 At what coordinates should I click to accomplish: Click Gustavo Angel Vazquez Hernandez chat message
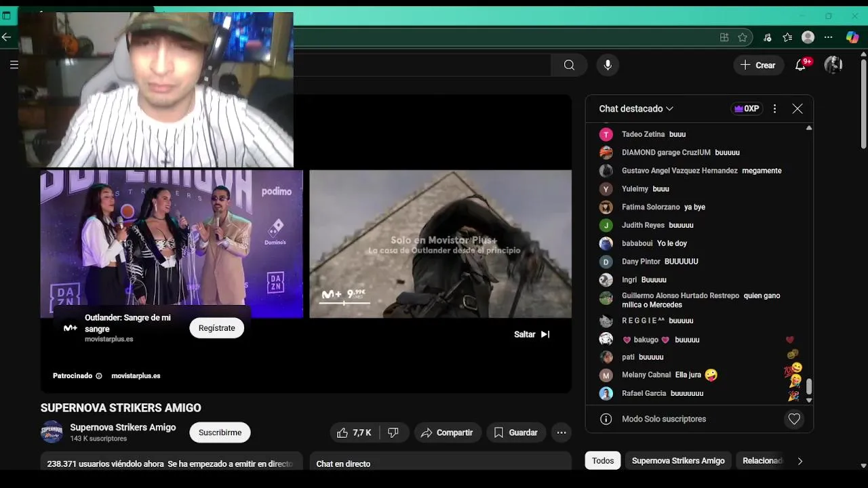pyautogui.click(x=698, y=171)
